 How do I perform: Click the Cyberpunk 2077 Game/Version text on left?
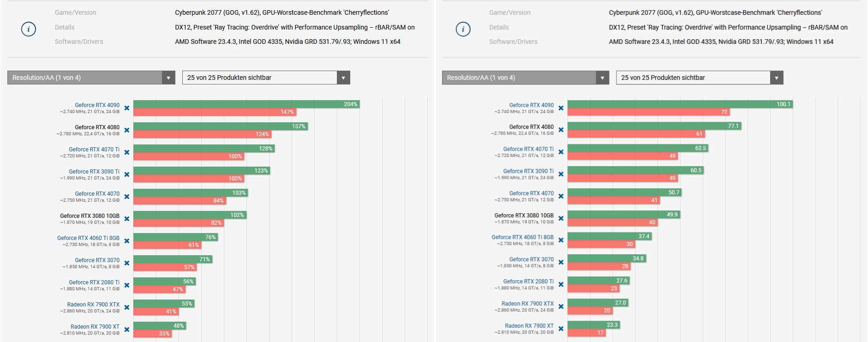coord(282,12)
